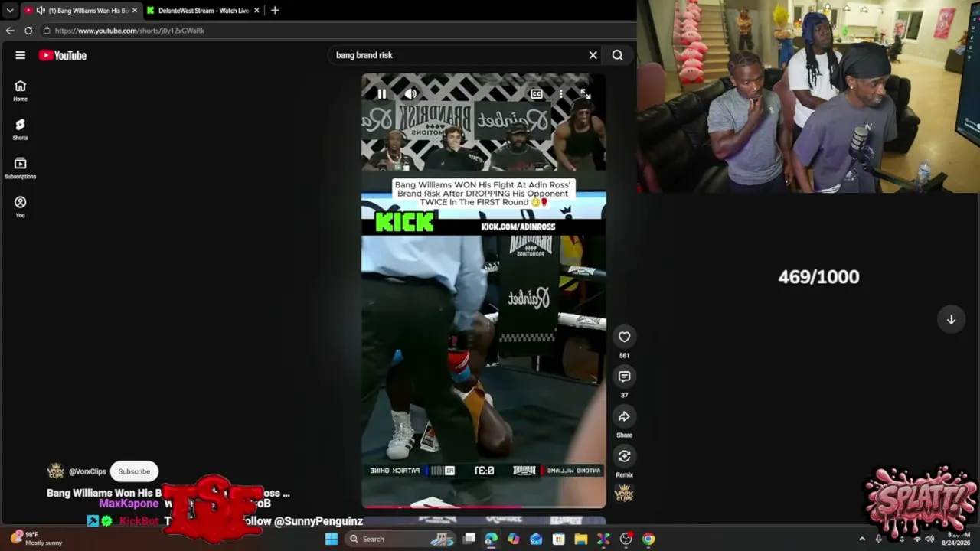Open a new browser tab
Viewport: 980px width, 551px height.
pos(275,11)
